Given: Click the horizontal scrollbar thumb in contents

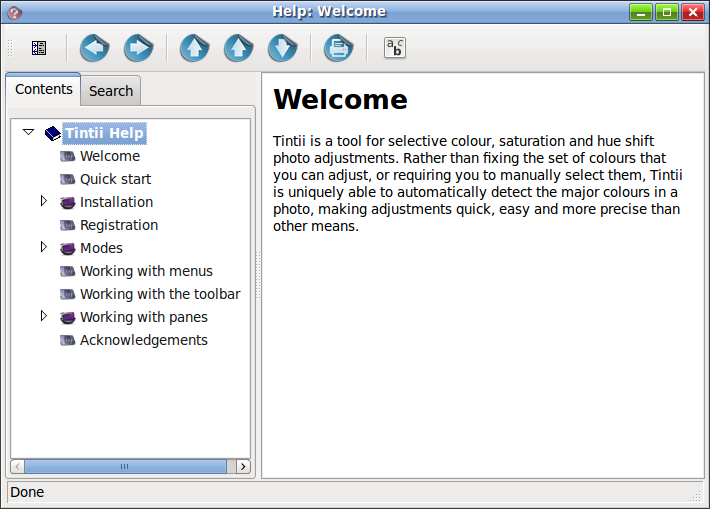Looking at the screenshot, I should click(x=125, y=466).
